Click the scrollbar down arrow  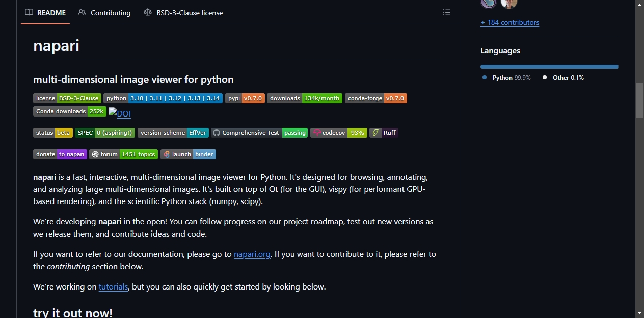pyautogui.click(x=639, y=313)
